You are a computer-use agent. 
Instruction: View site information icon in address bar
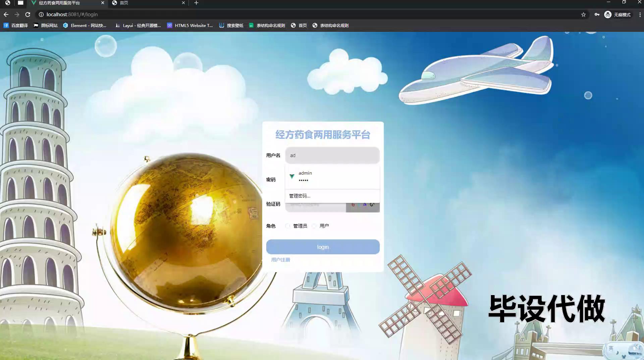coord(41,14)
